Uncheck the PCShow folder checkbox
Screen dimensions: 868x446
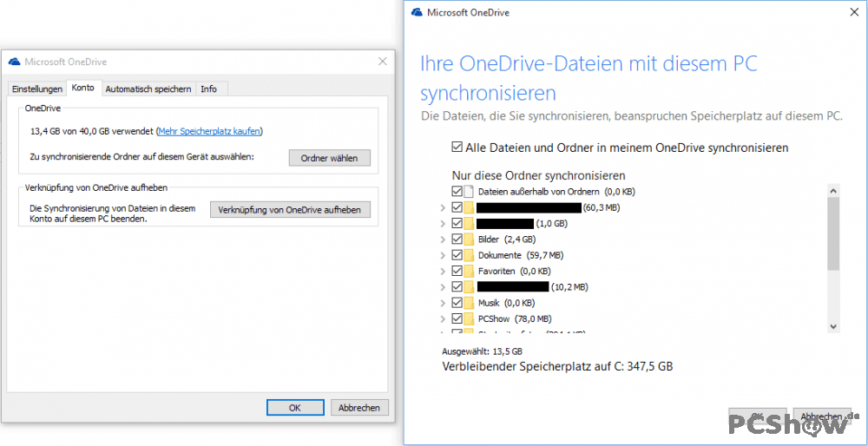point(457,318)
